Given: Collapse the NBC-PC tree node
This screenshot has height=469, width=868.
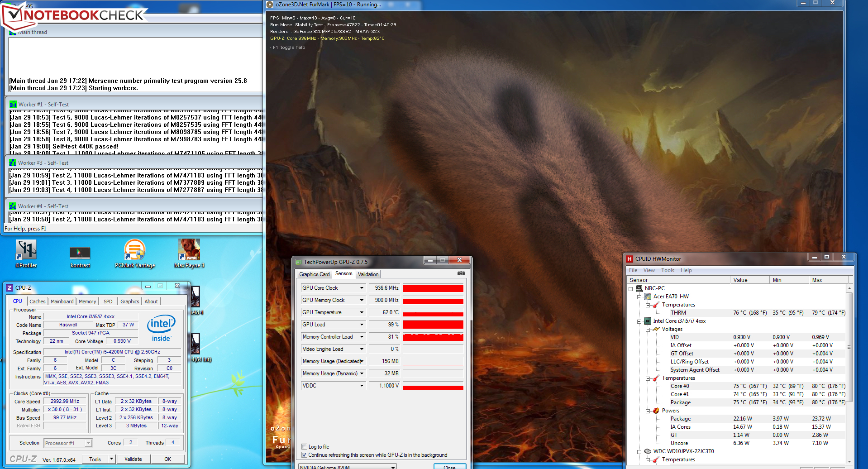Looking at the screenshot, I should tap(630, 288).
